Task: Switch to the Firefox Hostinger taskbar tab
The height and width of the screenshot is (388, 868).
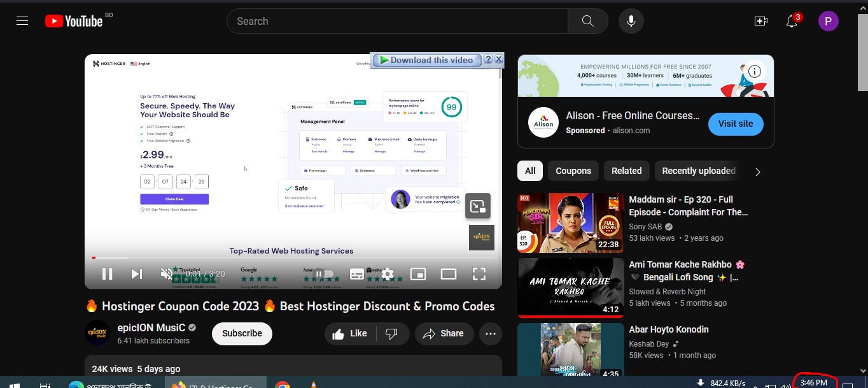Action: click(216, 384)
